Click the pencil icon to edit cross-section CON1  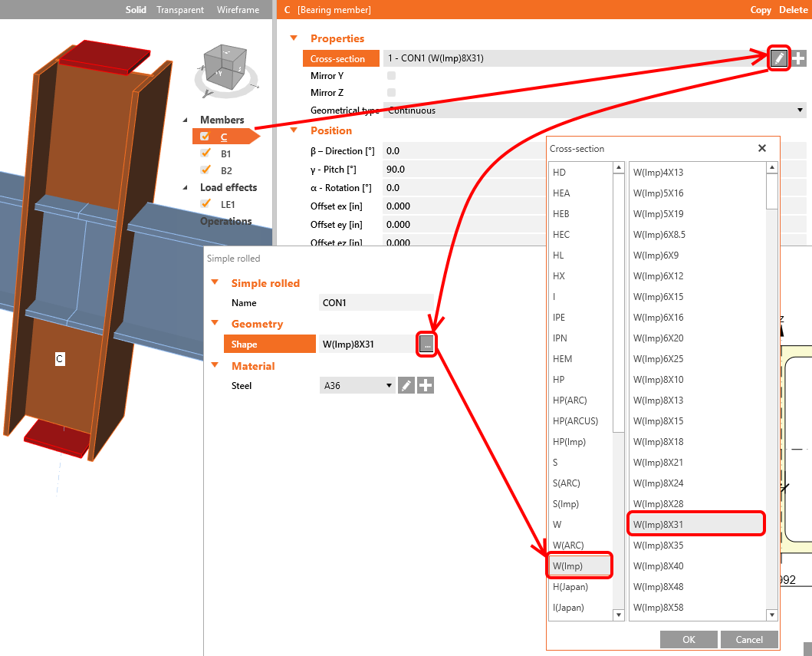click(778, 58)
